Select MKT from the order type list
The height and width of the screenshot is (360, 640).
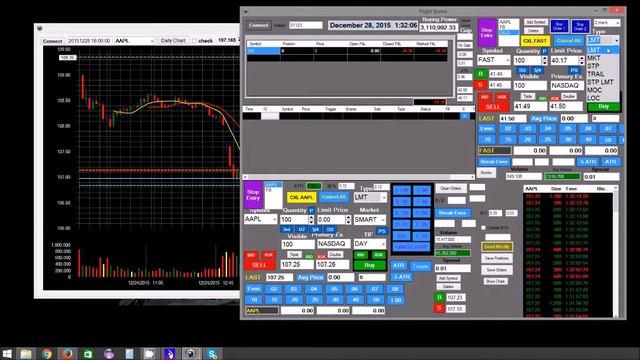coord(603,58)
